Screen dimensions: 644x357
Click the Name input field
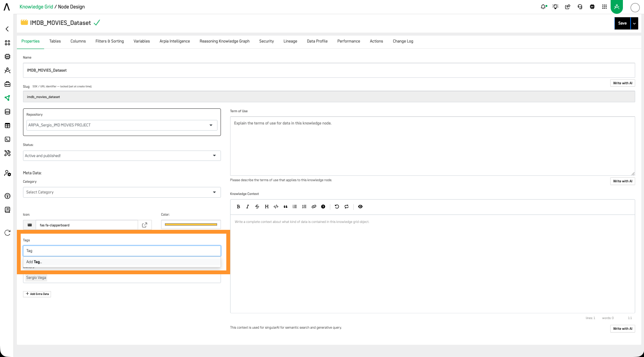pyautogui.click(x=329, y=70)
